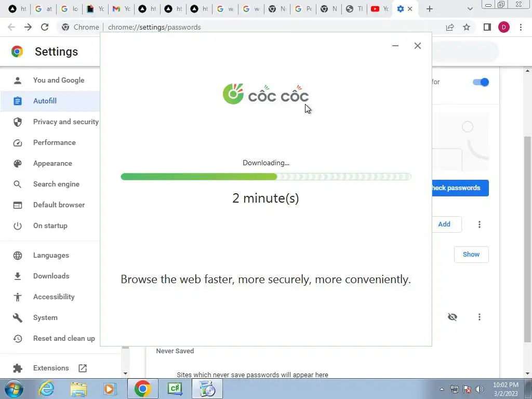This screenshot has width=532, height=399.
Task: Minimize the Coc Coc installer window
Action: (395, 46)
